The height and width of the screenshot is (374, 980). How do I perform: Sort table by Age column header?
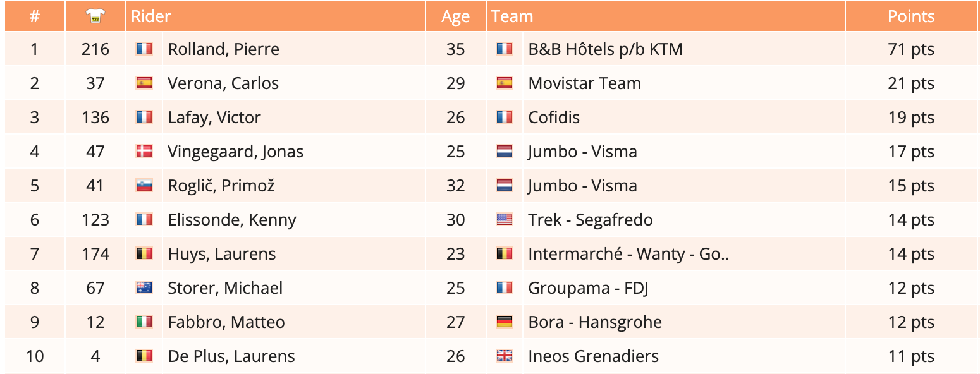click(455, 17)
